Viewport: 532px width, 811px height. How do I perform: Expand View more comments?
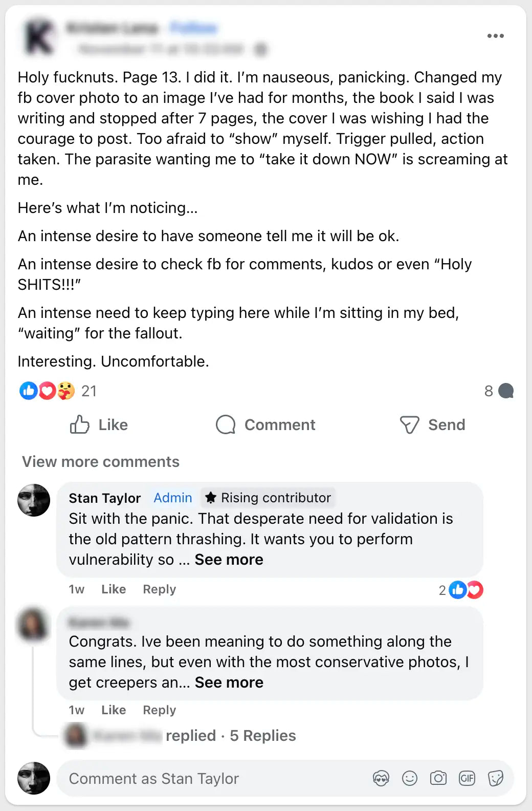[x=101, y=462]
